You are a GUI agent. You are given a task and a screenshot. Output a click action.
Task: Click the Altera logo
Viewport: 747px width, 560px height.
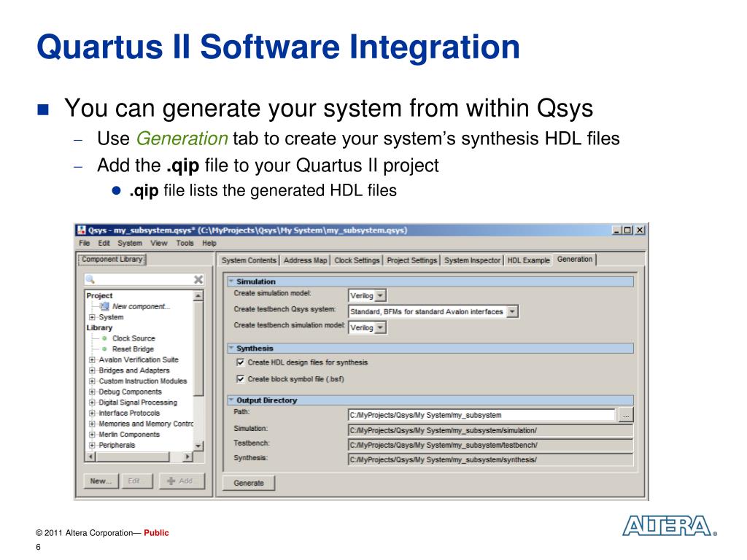(x=670, y=526)
